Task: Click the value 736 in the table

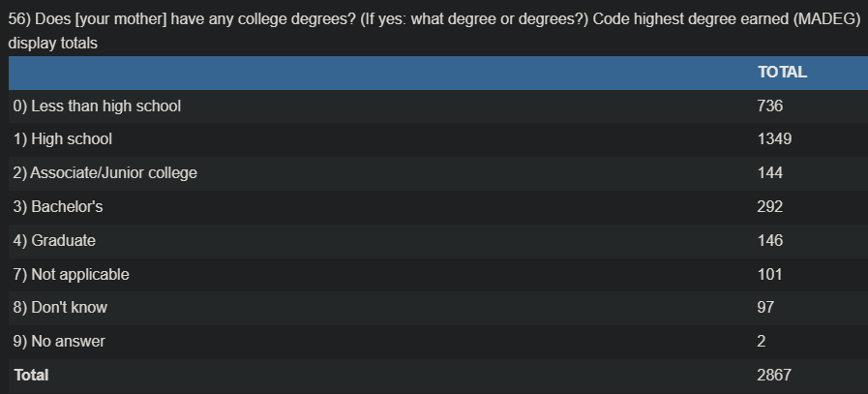Action: click(x=770, y=106)
